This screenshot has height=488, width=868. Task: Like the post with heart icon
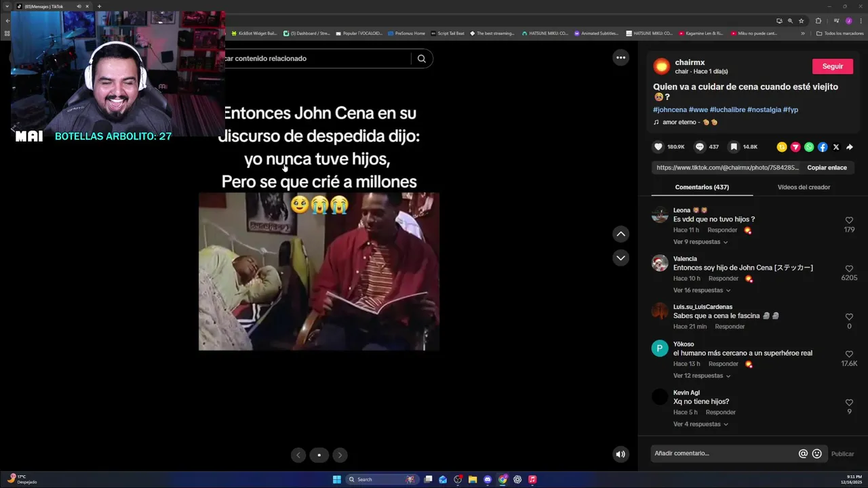(x=658, y=146)
